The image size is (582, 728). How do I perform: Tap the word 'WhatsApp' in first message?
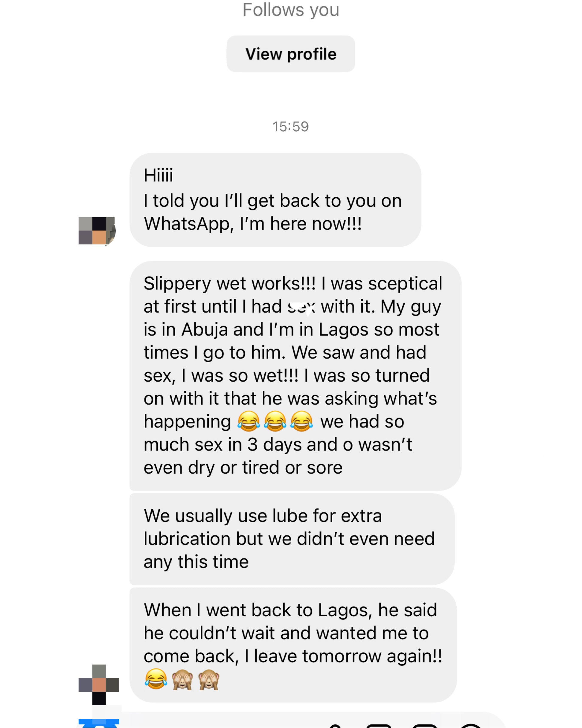click(x=187, y=224)
